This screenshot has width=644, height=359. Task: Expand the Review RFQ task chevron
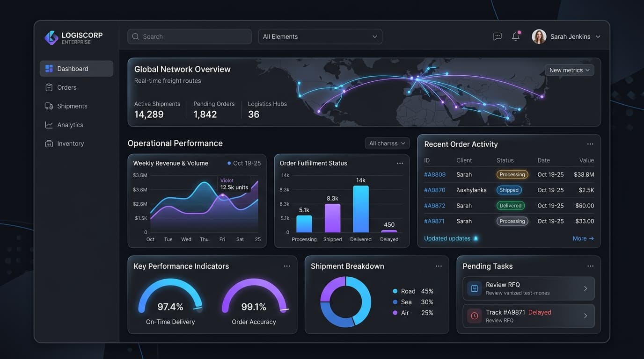585,288
